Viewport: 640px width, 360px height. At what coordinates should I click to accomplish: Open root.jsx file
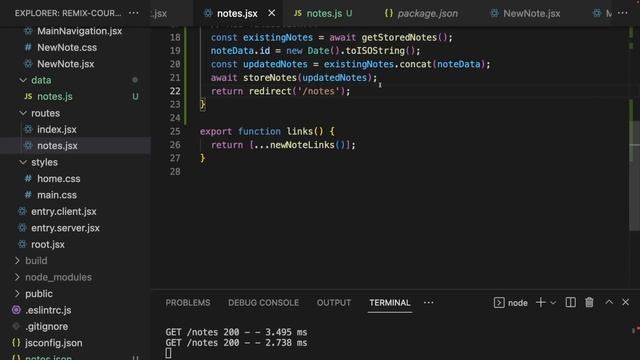48,244
